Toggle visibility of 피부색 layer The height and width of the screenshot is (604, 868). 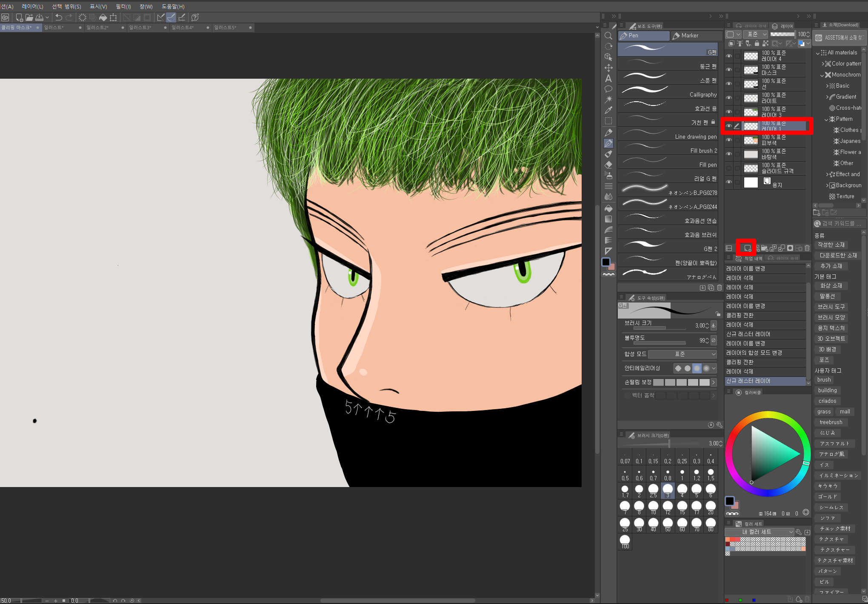tap(729, 140)
